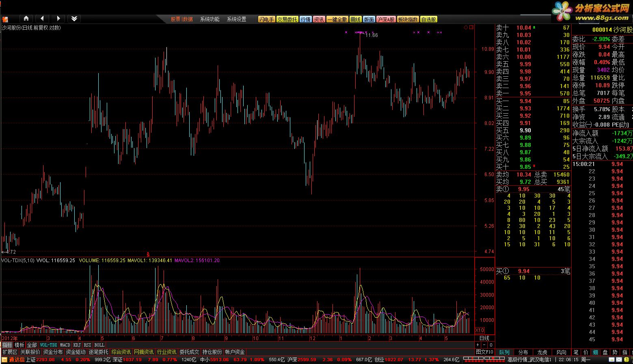Click the 行情 button
Screen dimensions: 633x364
click(x=306, y=19)
